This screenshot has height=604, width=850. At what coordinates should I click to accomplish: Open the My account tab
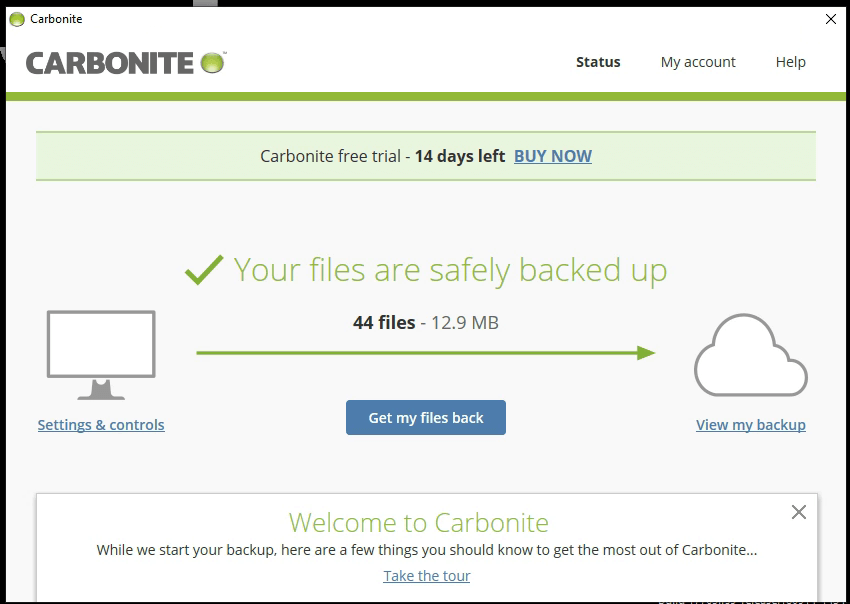click(698, 62)
